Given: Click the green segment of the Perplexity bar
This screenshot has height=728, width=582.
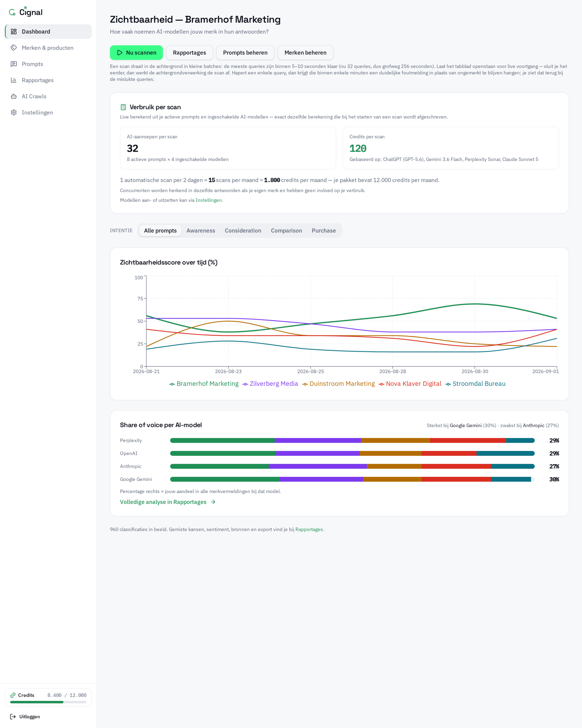Looking at the screenshot, I should 222,440.
